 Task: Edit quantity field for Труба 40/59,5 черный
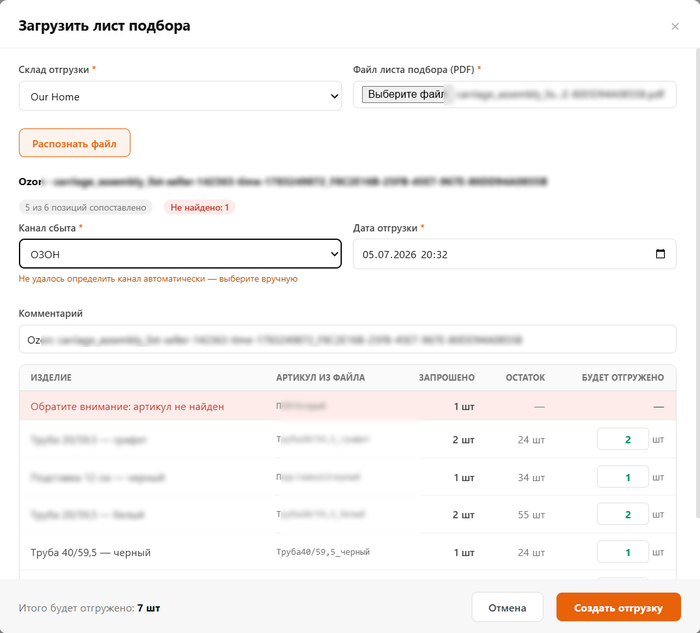[x=622, y=552]
